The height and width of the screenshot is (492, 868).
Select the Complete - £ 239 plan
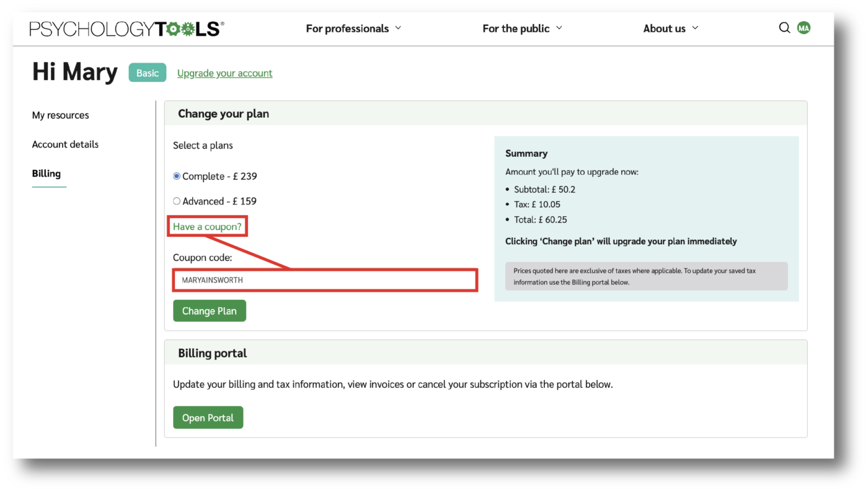click(x=177, y=177)
